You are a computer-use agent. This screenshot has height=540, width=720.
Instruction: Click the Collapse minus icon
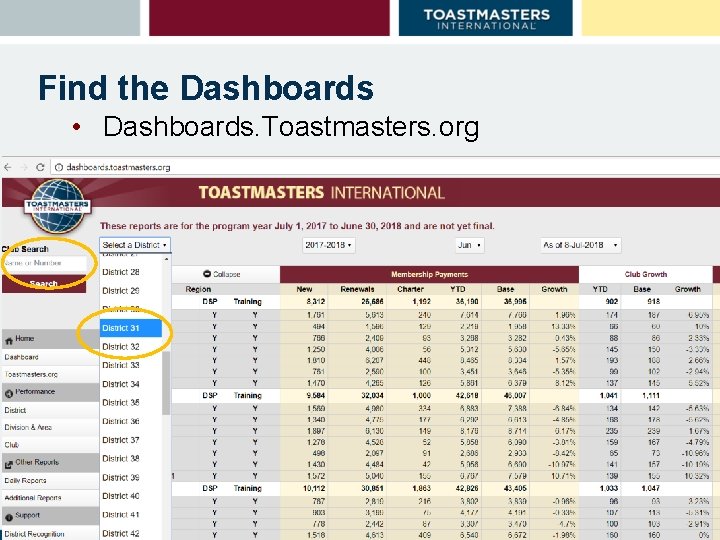tap(207, 274)
